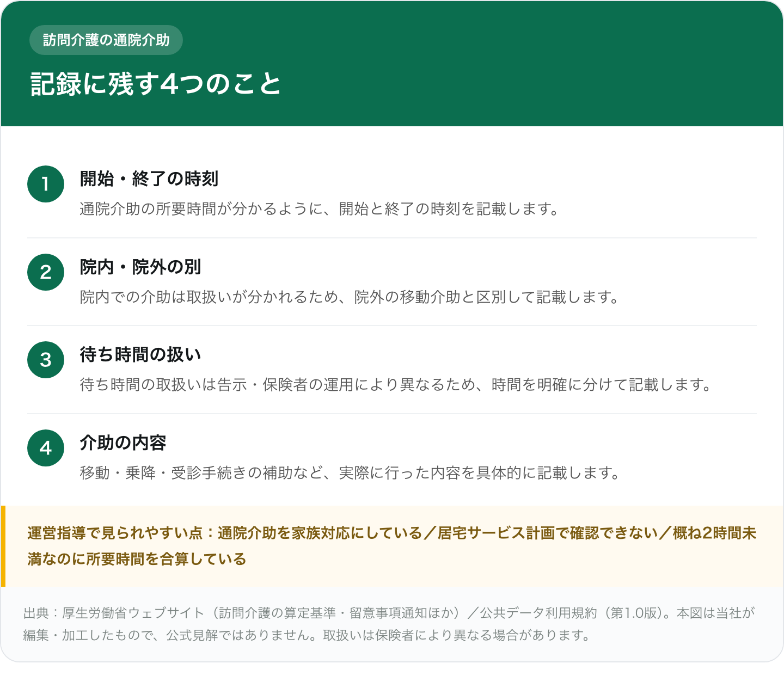Click the number 1 circle badge
Viewport: 784px width, 688px height.
pos(46,184)
